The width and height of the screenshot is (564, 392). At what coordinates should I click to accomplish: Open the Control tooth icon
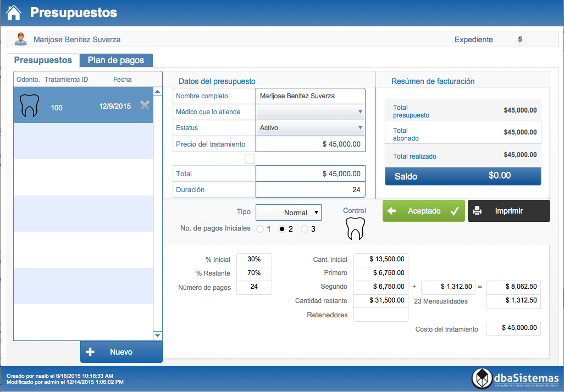tap(355, 229)
